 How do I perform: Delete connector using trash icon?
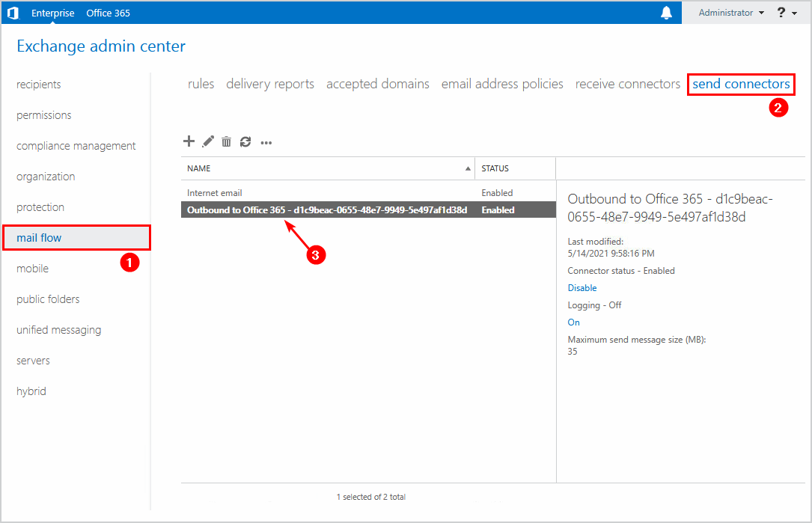[x=226, y=141]
